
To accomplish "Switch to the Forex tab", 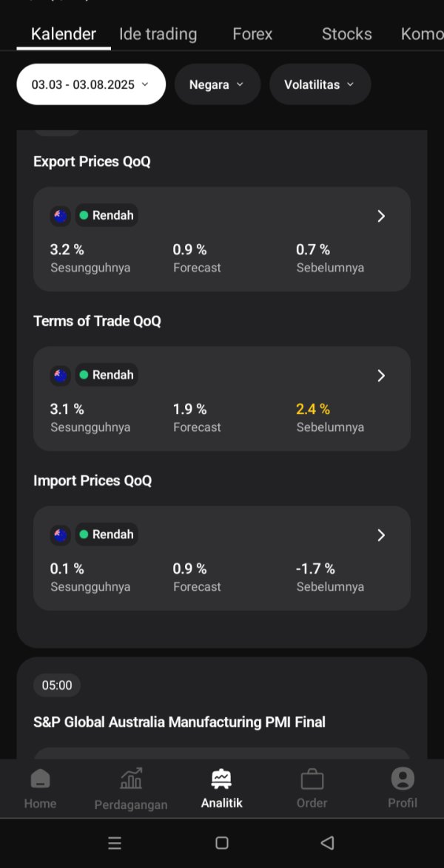I will [x=252, y=34].
